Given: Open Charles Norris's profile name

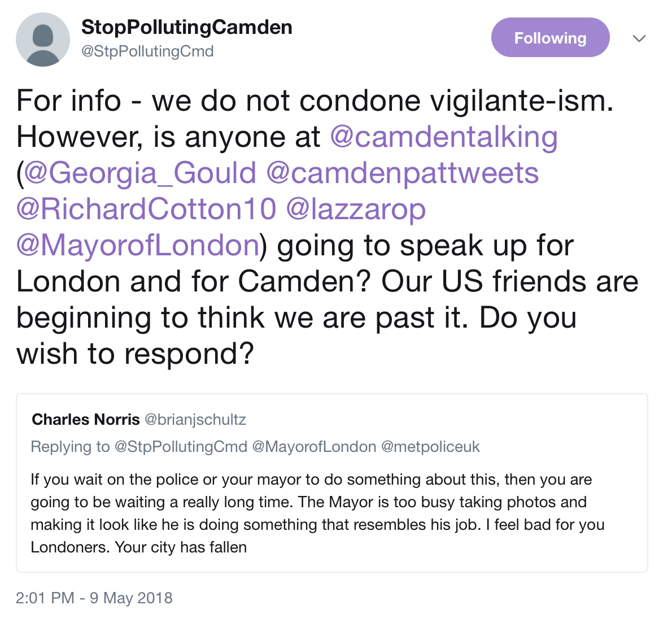Looking at the screenshot, I should pyautogui.click(x=86, y=419).
